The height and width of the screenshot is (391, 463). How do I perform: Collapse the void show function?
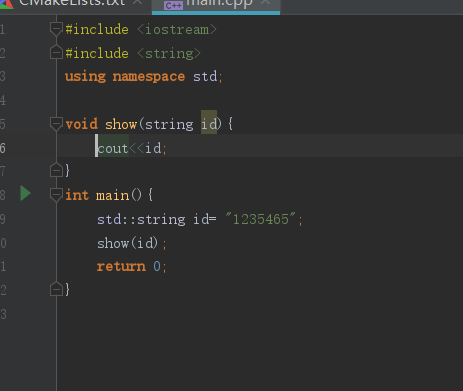coord(56,124)
